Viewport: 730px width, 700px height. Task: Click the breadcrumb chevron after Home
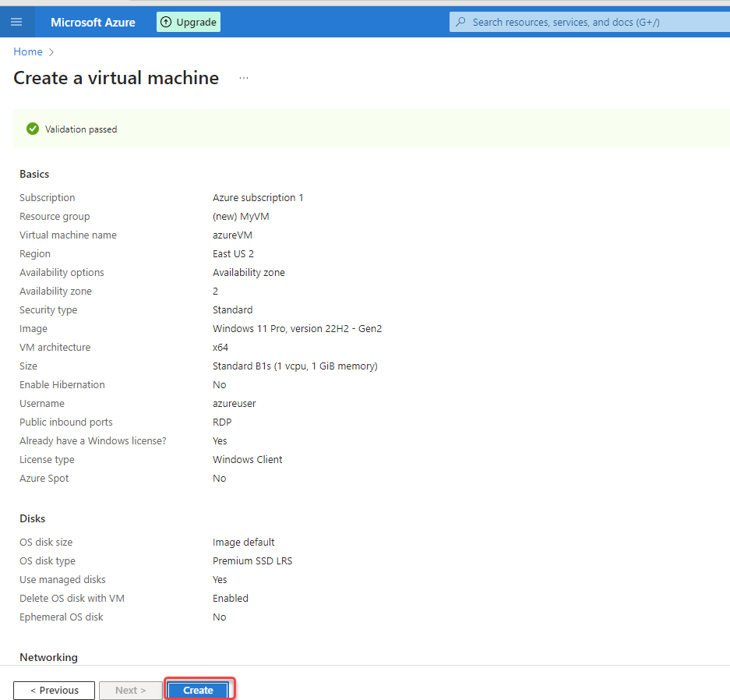point(50,51)
